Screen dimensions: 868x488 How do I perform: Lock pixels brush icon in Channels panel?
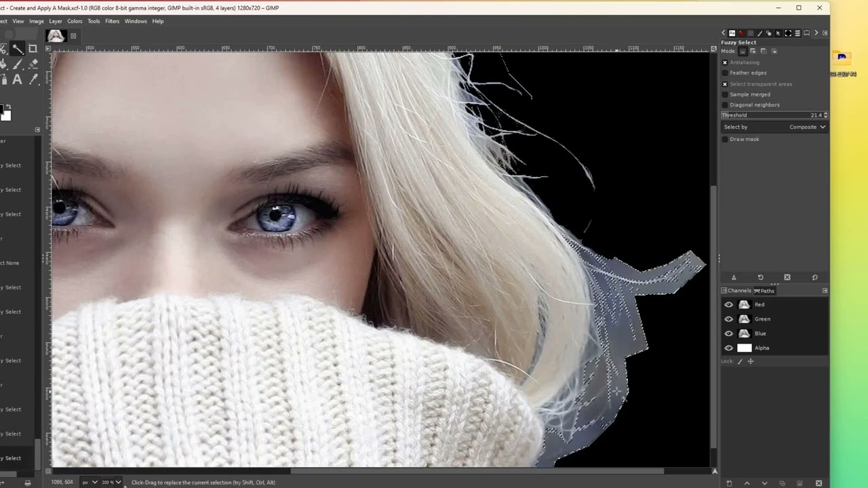click(x=741, y=361)
